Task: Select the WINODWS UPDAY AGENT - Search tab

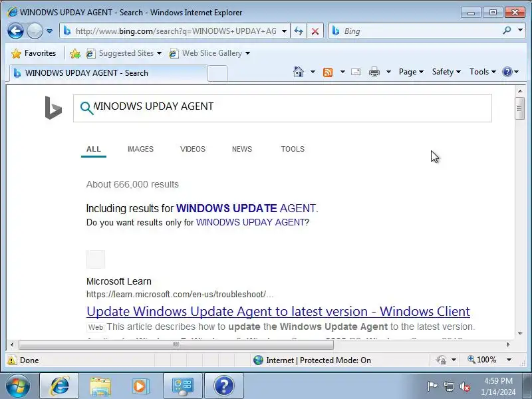Action: tap(108, 73)
